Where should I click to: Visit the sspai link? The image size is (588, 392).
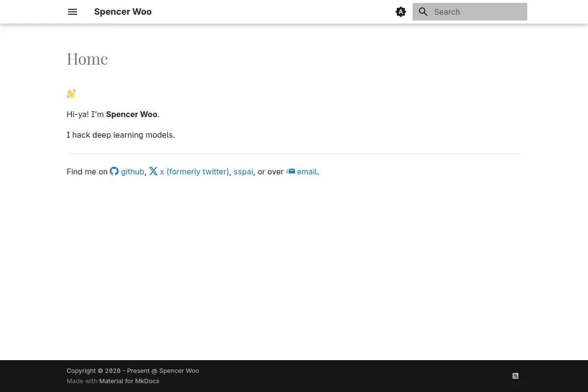coord(243,171)
